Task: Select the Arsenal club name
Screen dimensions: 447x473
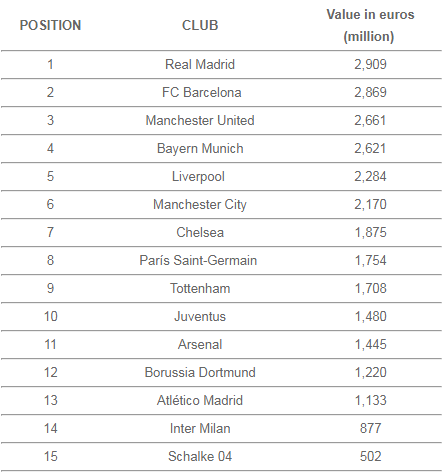Action: (x=200, y=344)
